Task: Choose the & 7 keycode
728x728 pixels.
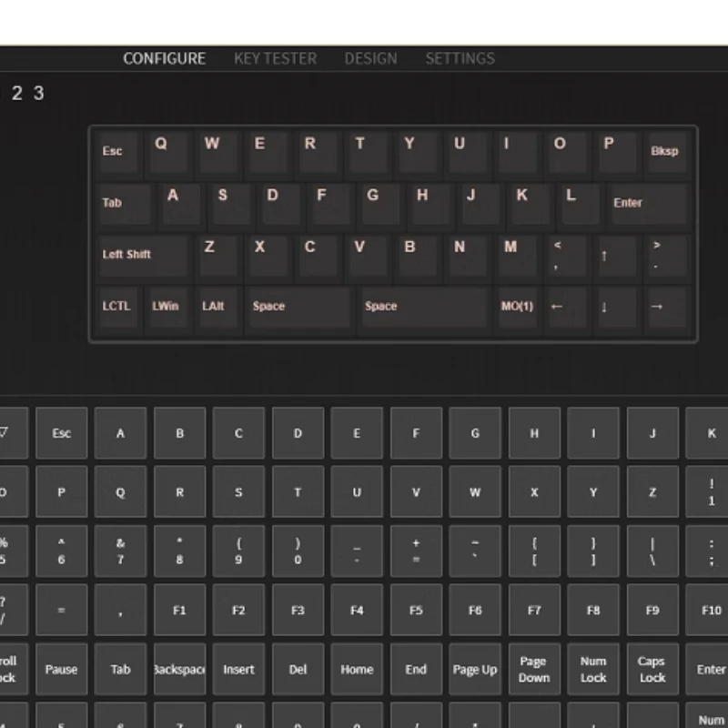Action: pos(120,551)
